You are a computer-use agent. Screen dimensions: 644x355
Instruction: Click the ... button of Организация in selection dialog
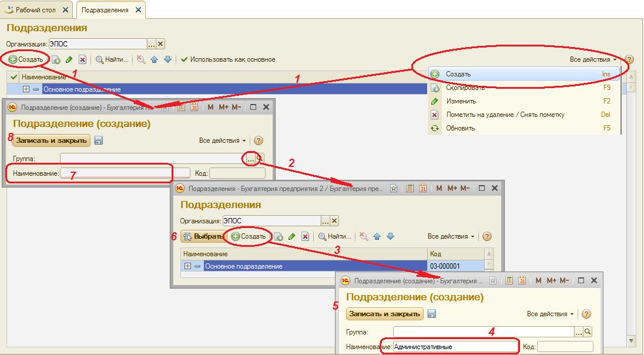point(326,221)
